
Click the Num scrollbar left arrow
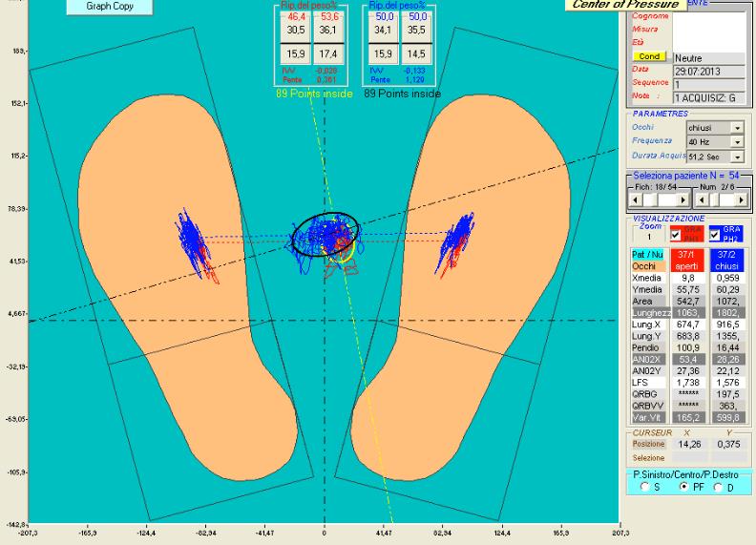click(x=702, y=199)
